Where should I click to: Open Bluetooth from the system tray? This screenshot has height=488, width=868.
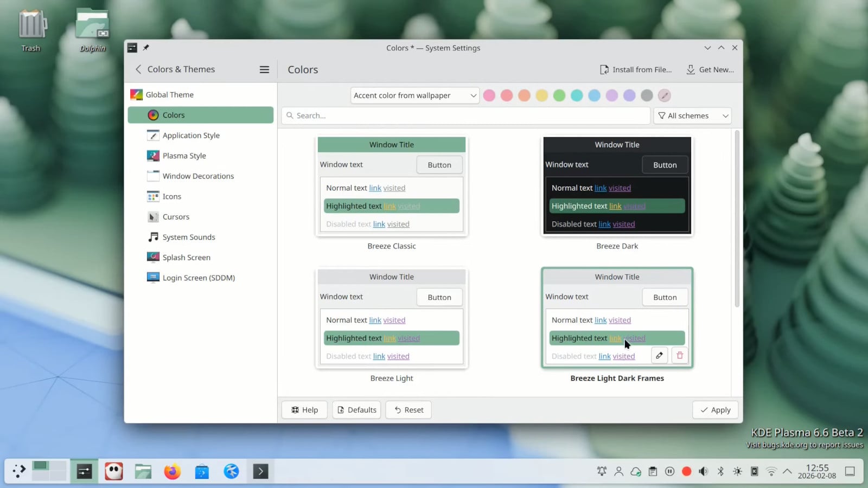pyautogui.click(x=720, y=471)
